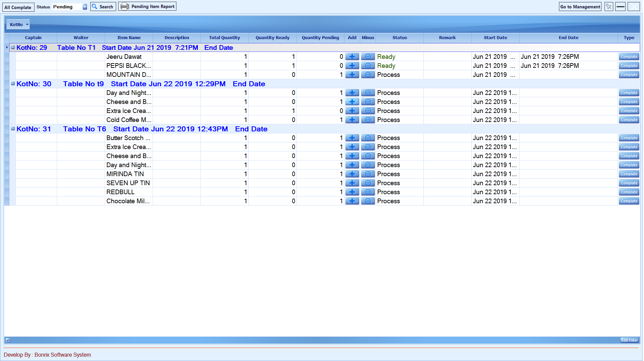Click the Edit Filter button
This screenshot has height=361, width=644.
(629, 340)
